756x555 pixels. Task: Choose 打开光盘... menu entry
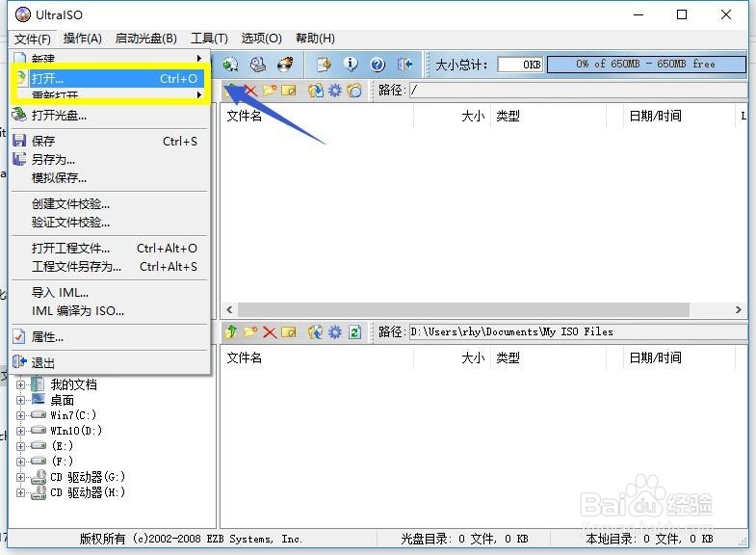(x=109, y=116)
